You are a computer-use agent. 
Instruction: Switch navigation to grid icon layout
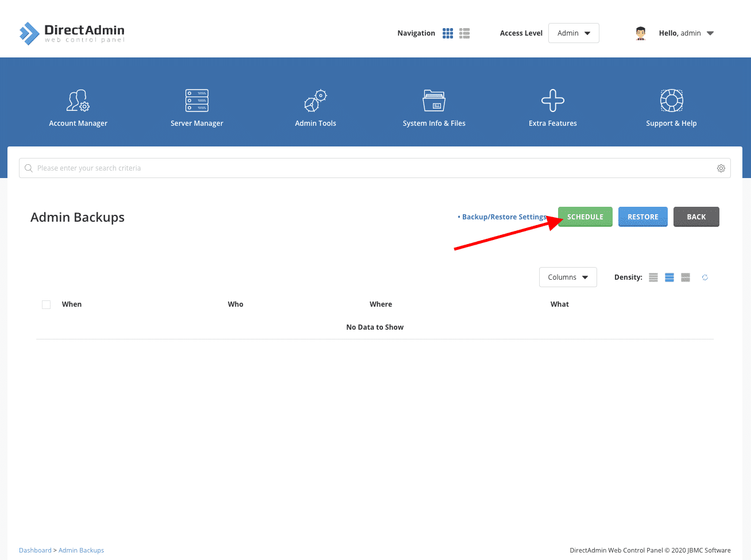click(x=448, y=33)
